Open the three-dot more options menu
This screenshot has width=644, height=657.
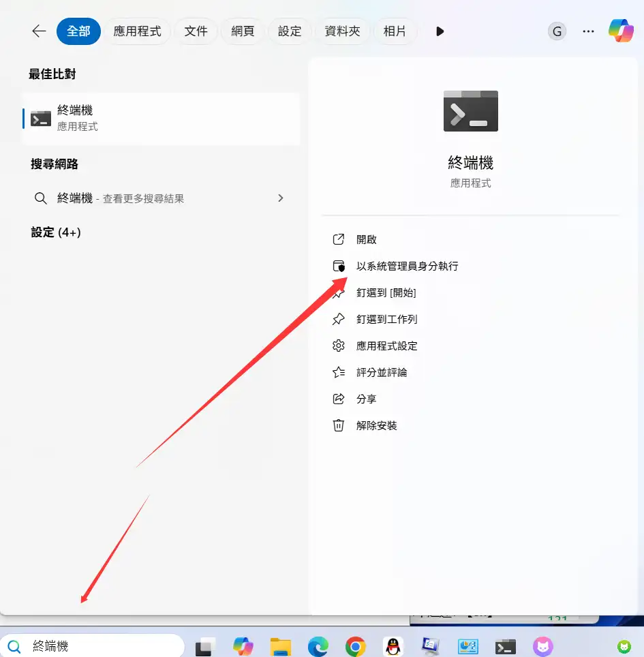[x=588, y=31]
